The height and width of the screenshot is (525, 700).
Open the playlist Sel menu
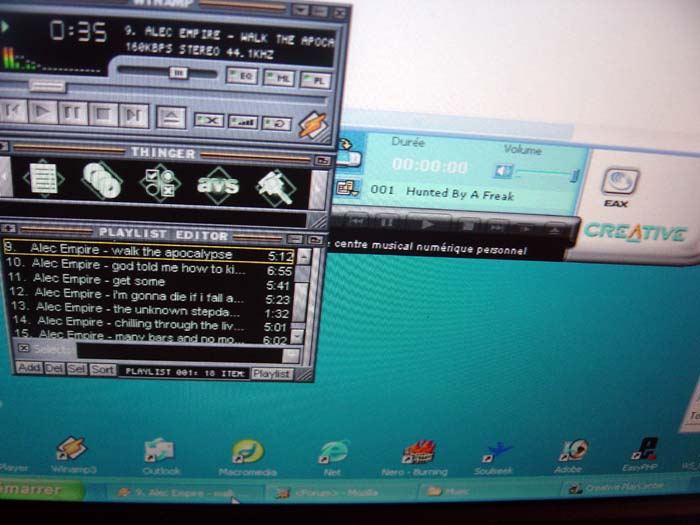[77, 369]
